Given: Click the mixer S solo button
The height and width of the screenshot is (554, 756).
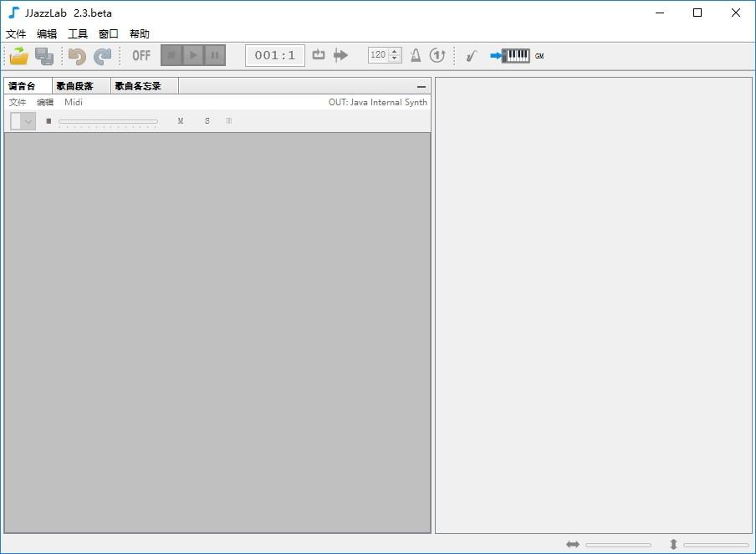Looking at the screenshot, I should coord(207,121).
